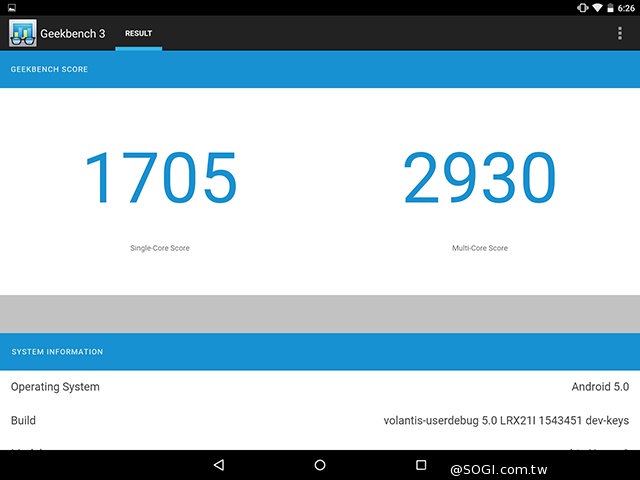Viewport: 640px width, 480px height.
Task: Tap the picture notification icon in status bar
Action: point(12,8)
